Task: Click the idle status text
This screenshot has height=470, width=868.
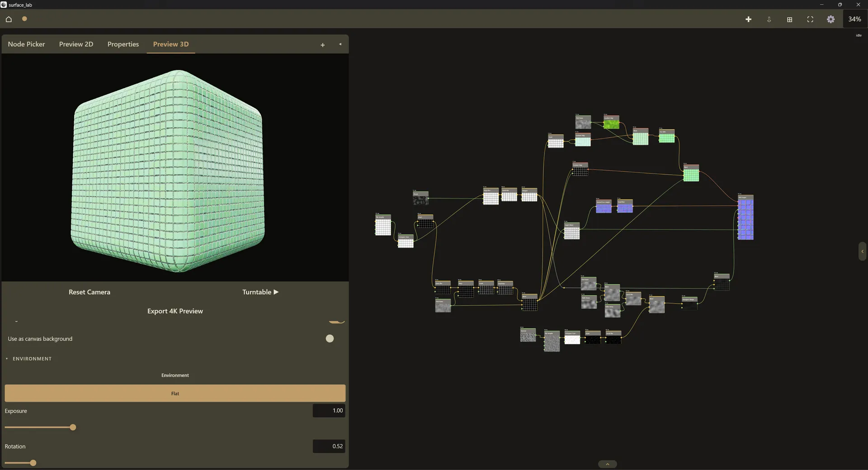Action: 859,35
